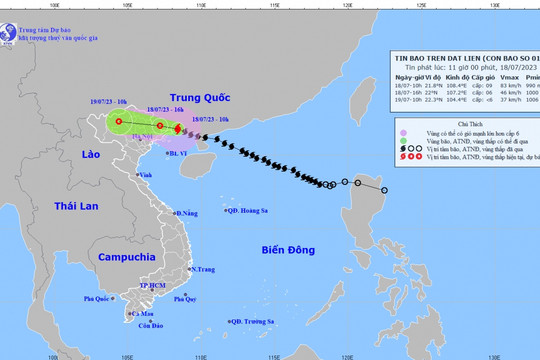This screenshot has width=540, height=360.
Task: Click the 'Campuchia' country label
Action: [127, 257]
